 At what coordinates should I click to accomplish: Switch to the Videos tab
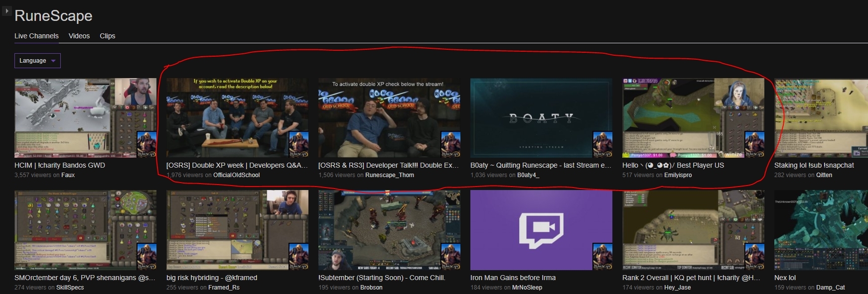79,36
